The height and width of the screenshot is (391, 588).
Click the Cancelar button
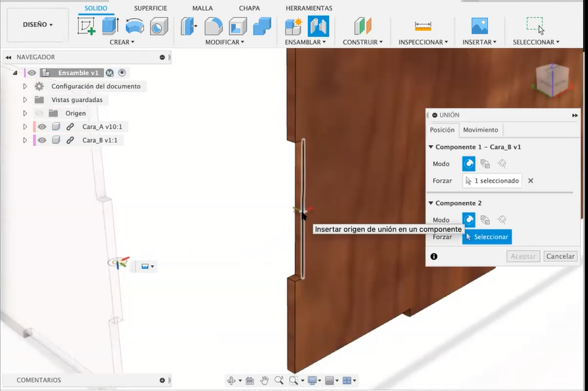[560, 256]
